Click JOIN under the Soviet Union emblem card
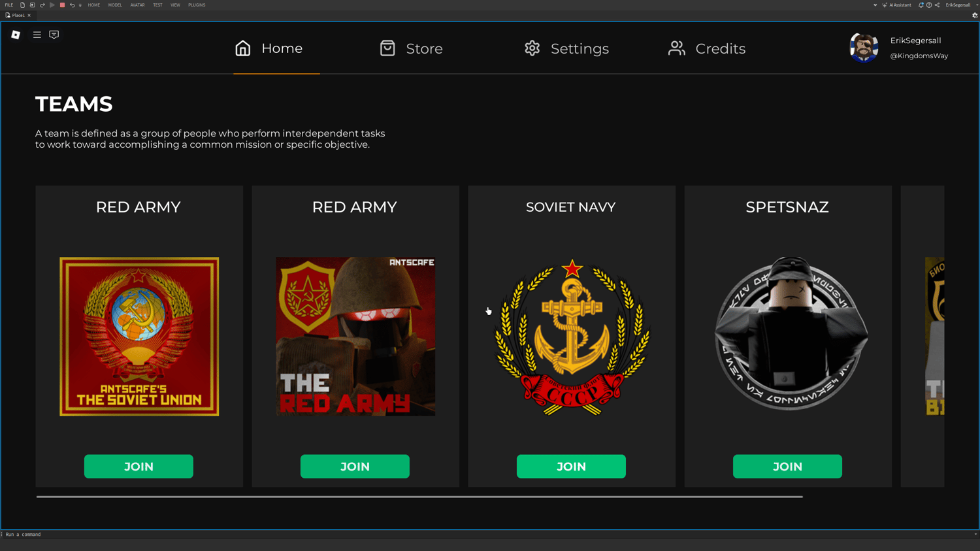 click(x=139, y=467)
